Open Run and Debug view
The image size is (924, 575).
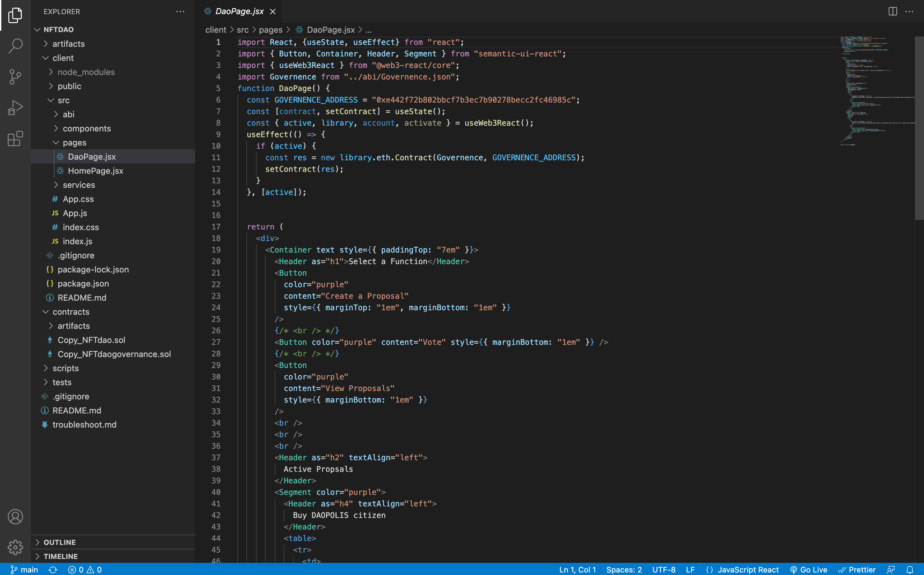click(x=15, y=108)
